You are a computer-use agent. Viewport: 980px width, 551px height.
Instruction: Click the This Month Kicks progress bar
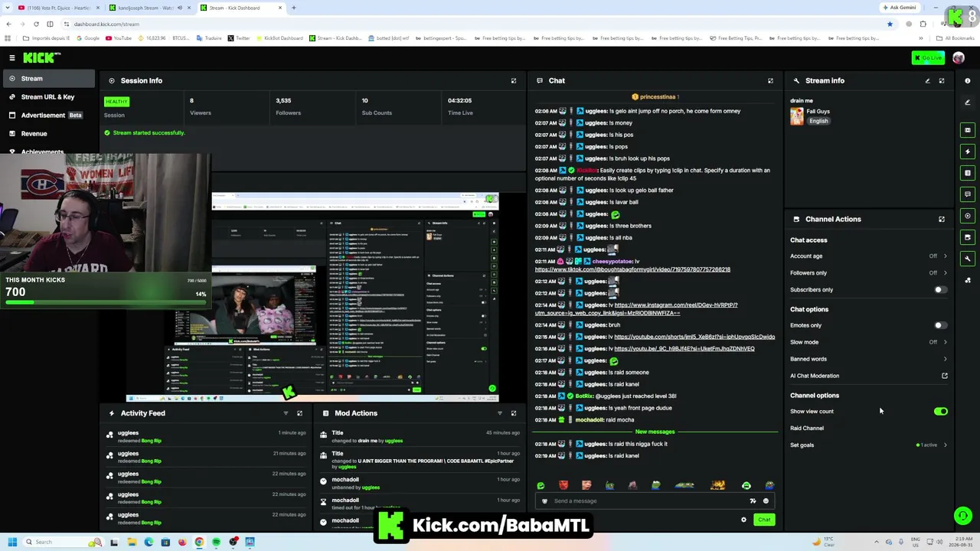coord(106,302)
